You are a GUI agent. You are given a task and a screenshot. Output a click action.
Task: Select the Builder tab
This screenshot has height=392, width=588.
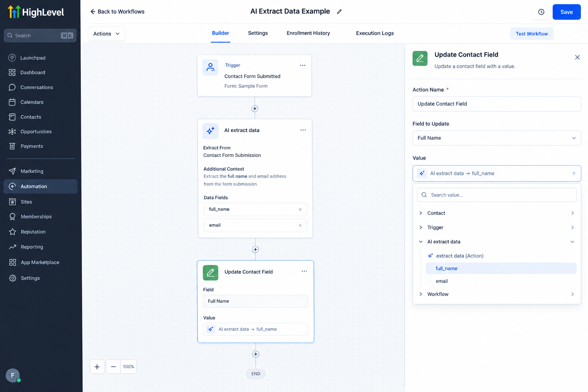click(x=220, y=33)
